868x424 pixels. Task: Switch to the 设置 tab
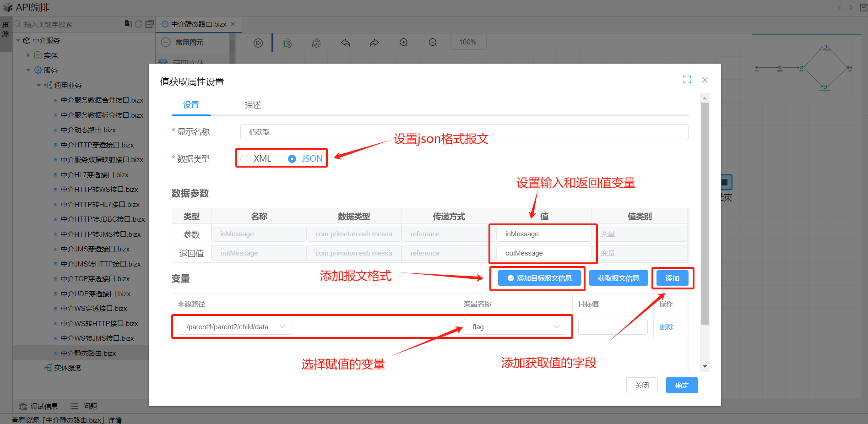(x=191, y=105)
